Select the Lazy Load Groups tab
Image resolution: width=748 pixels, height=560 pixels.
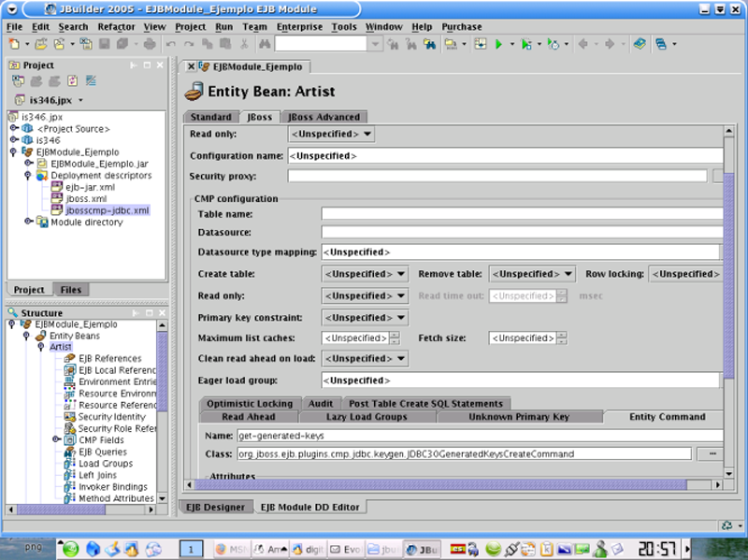tap(366, 417)
